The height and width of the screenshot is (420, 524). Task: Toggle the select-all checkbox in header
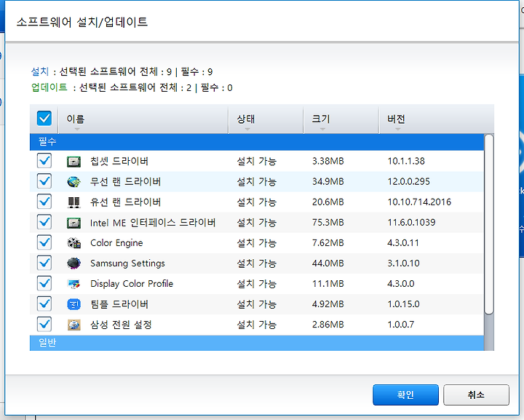point(44,118)
